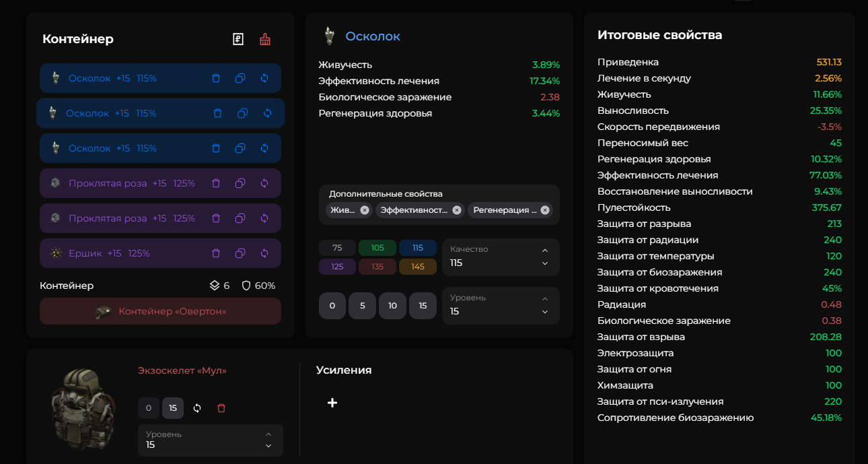The height and width of the screenshot is (464, 868).
Task: Remove the Жив... additional property chip
Action: (365, 210)
